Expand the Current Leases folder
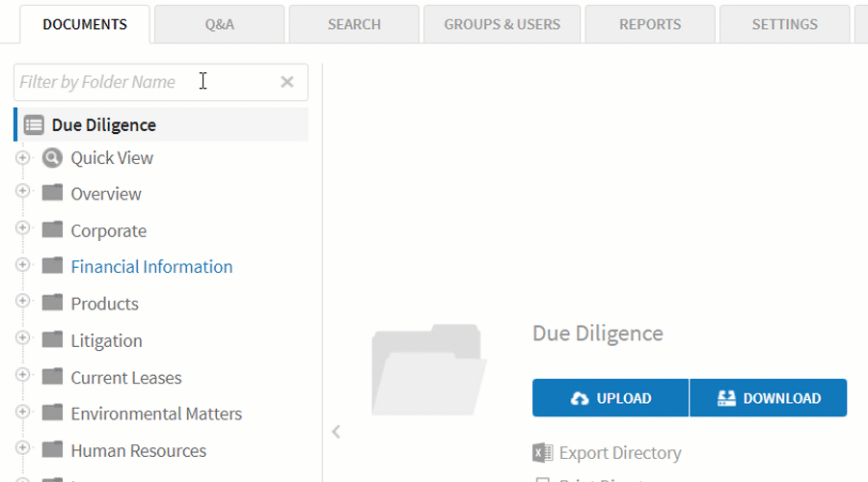The height and width of the screenshot is (482, 868). [x=23, y=375]
